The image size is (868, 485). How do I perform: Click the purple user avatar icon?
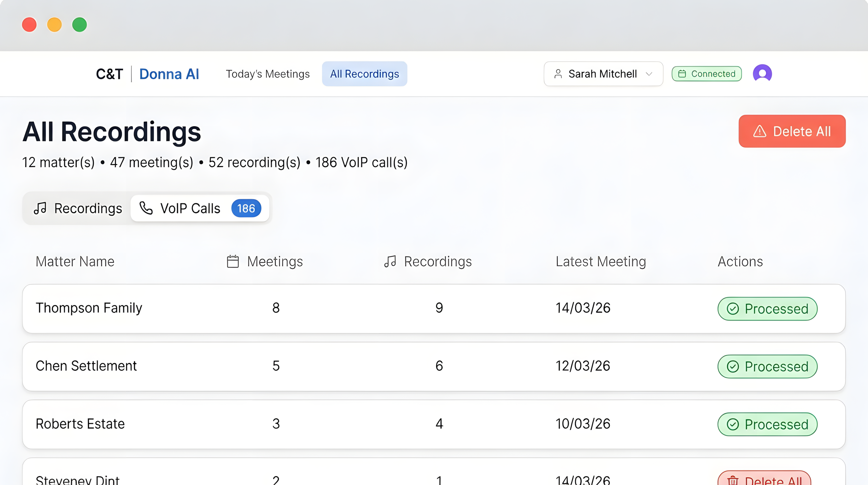tap(762, 74)
